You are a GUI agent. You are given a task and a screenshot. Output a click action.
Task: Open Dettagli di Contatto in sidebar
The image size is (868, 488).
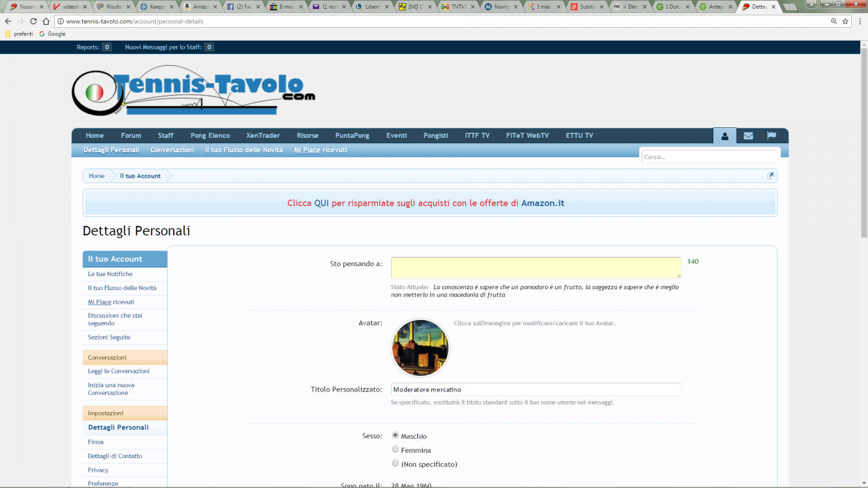coord(115,456)
